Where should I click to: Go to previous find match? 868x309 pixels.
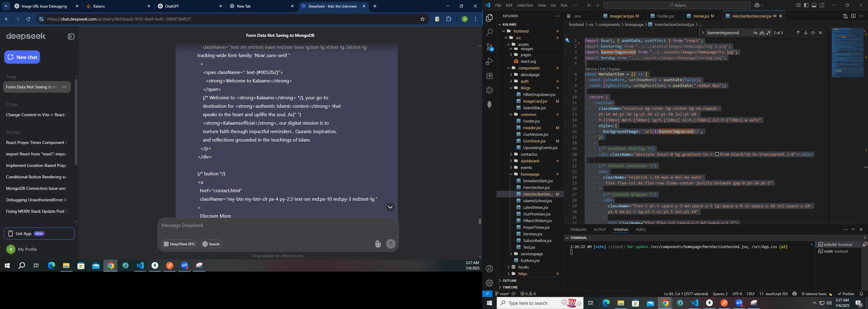(798, 33)
